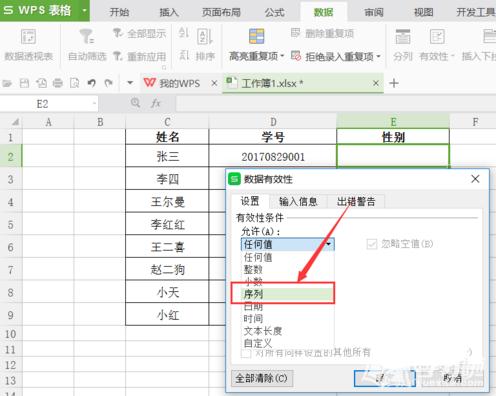Click the undo arrow icon
496x396 pixels.
(92, 83)
